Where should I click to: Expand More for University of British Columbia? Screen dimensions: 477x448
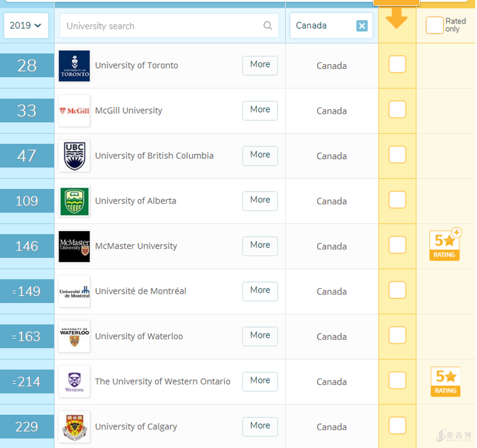260,156
